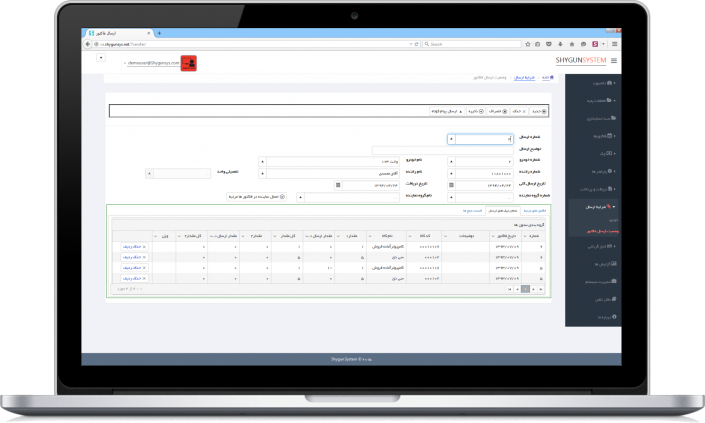Click the Firefox search box
The width and height of the screenshot is (705, 423).
(x=470, y=45)
